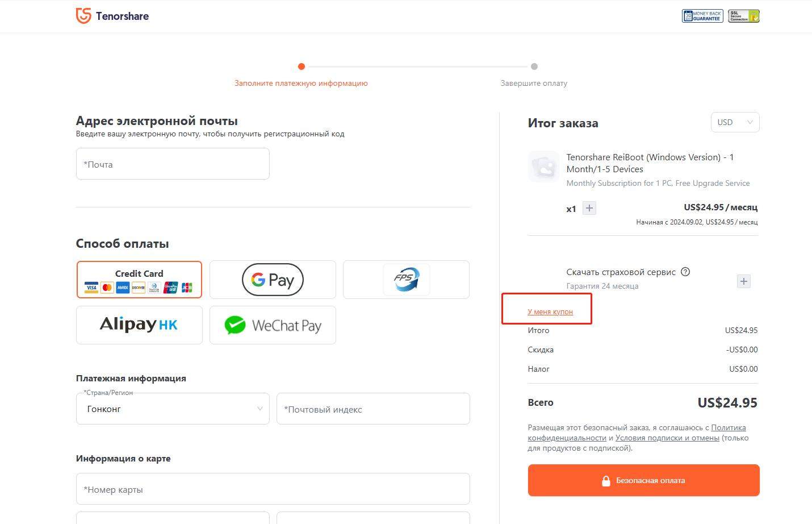Open the USD currency dropdown

pyautogui.click(x=735, y=122)
